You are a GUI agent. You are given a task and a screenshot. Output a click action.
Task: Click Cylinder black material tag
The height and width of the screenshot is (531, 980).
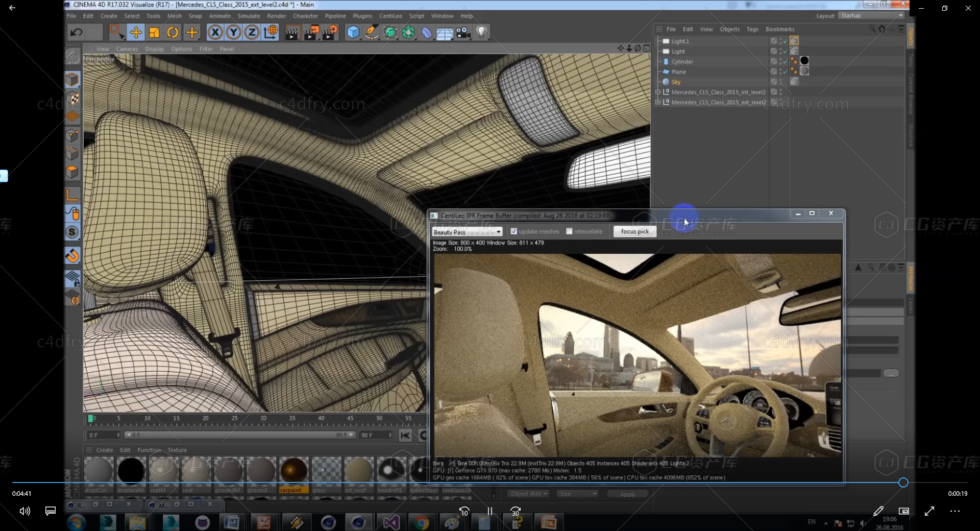(x=804, y=61)
